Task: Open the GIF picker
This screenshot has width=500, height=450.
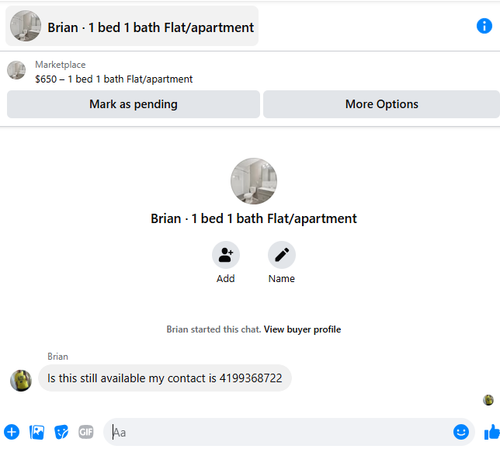Action: (x=86, y=432)
